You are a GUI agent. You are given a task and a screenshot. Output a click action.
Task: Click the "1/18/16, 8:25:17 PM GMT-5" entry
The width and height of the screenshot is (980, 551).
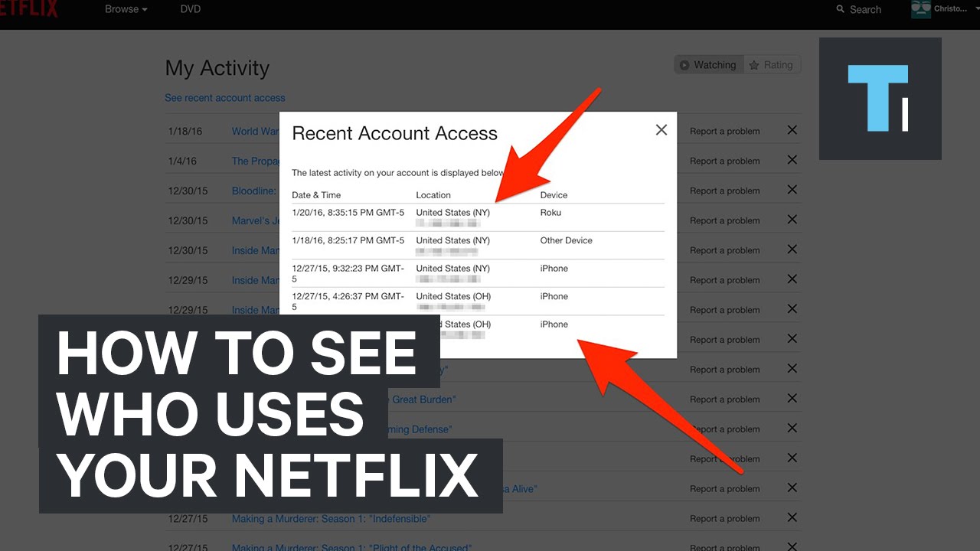348,240
